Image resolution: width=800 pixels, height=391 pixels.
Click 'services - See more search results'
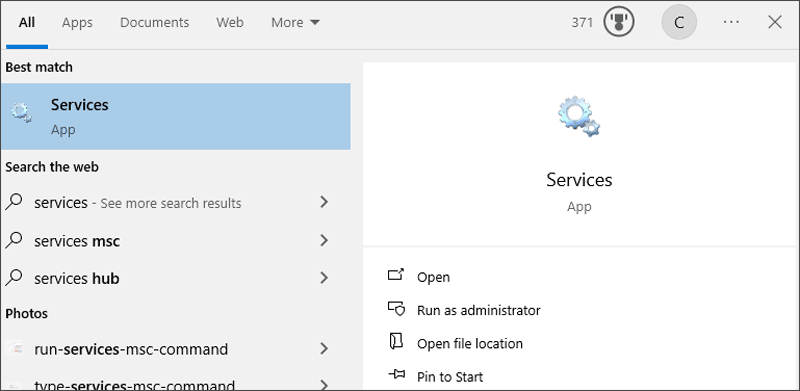138,203
